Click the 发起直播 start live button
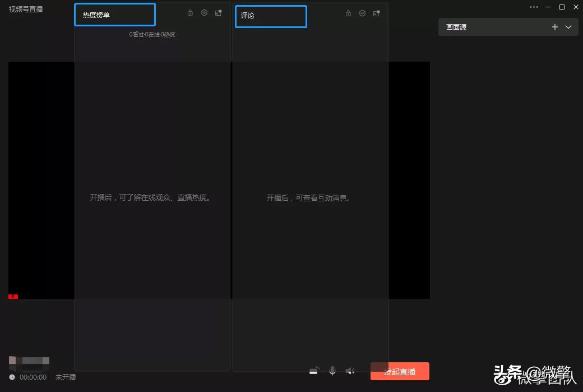583x392 pixels. coord(400,371)
